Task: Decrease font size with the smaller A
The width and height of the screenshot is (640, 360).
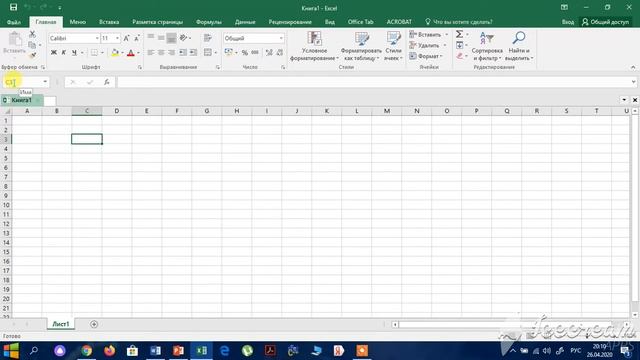Action: [137, 38]
